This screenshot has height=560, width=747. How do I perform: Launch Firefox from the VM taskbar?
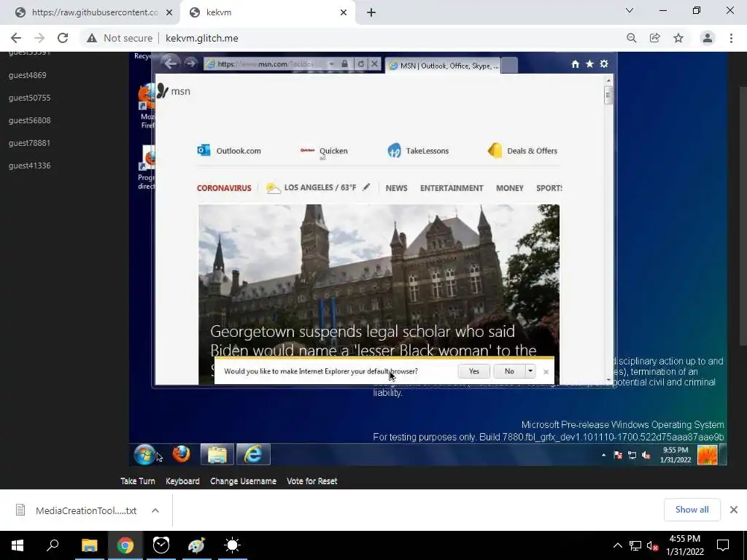point(181,454)
